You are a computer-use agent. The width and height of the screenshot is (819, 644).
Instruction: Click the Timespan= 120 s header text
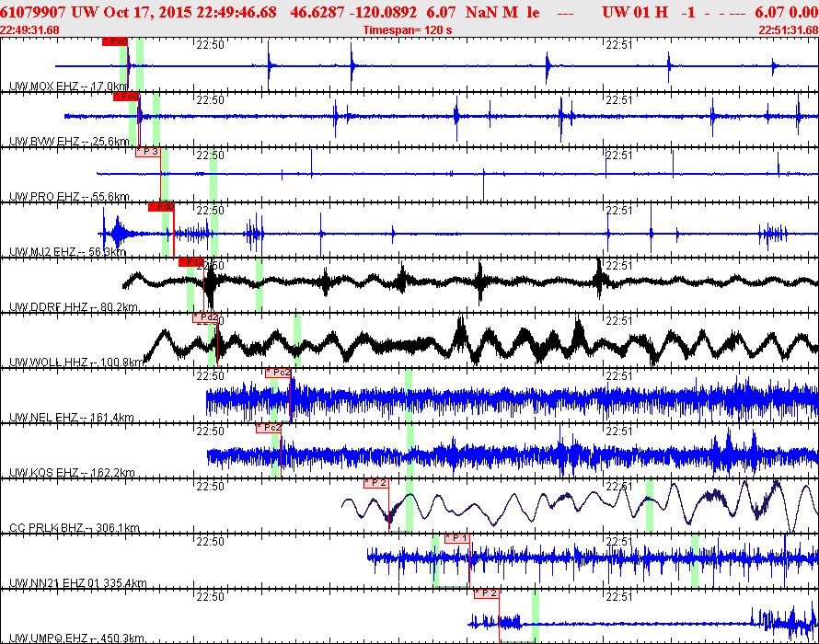pyautogui.click(x=408, y=30)
